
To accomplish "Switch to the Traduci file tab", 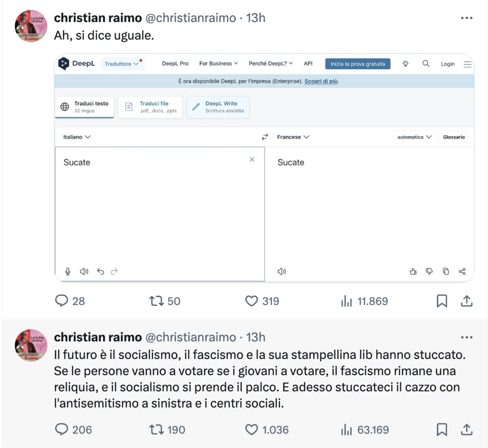I will pos(150,107).
